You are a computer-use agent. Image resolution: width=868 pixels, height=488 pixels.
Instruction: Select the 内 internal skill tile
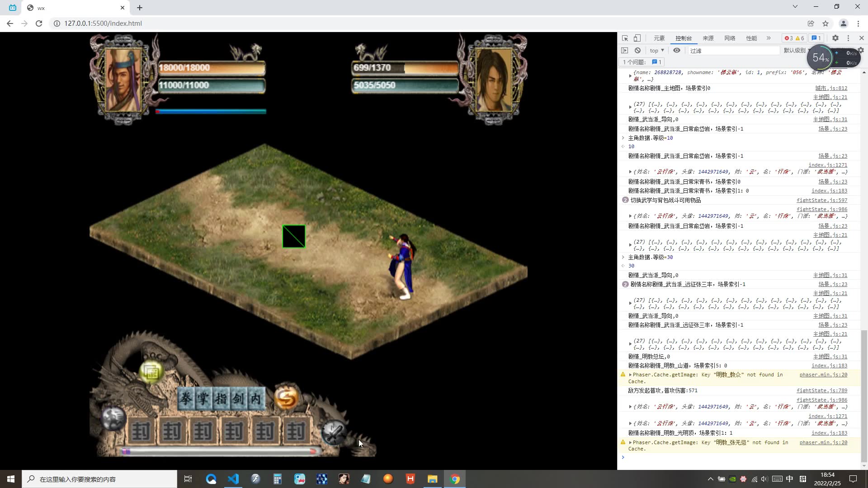[x=256, y=399]
